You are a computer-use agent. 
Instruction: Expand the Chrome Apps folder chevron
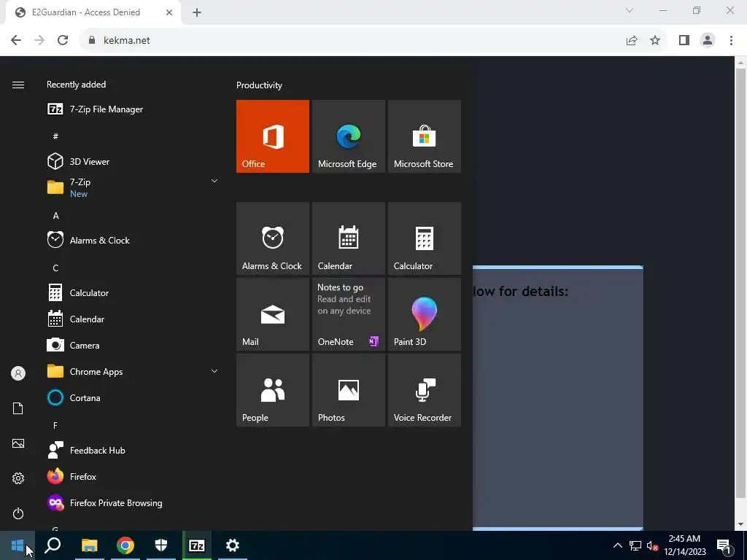point(214,371)
